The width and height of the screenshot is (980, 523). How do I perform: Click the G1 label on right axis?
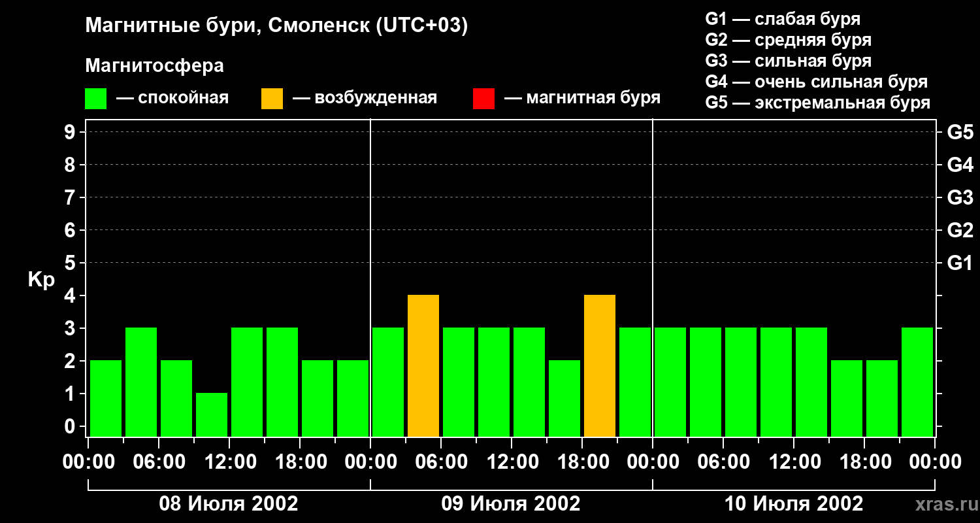[960, 263]
